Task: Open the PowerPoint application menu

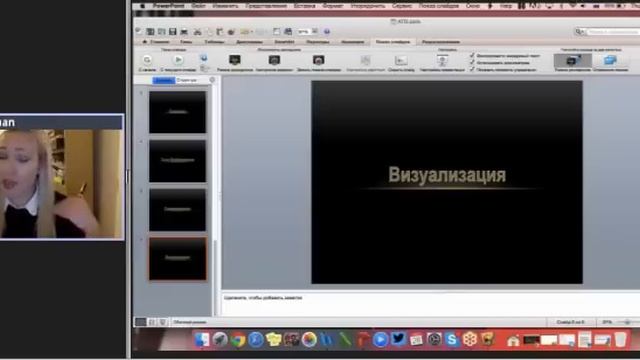Action: click(x=169, y=6)
